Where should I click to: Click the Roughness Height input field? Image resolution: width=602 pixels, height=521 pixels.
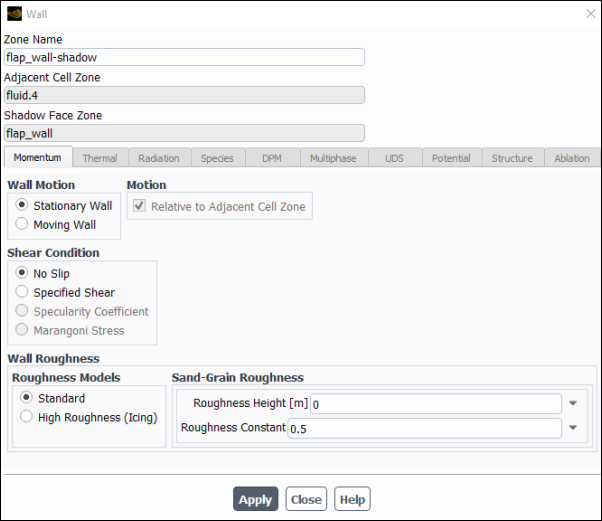[x=436, y=404]
